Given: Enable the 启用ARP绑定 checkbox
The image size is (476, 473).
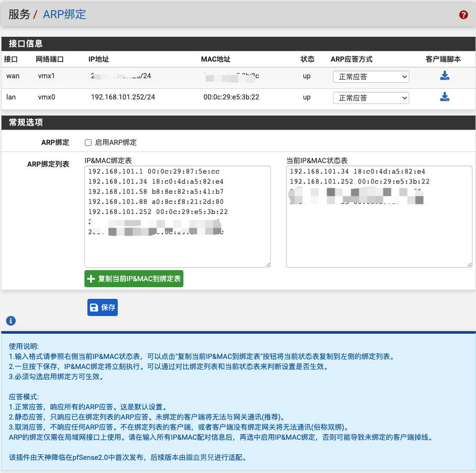Looking at the screenshot, I should pos(88,143).
